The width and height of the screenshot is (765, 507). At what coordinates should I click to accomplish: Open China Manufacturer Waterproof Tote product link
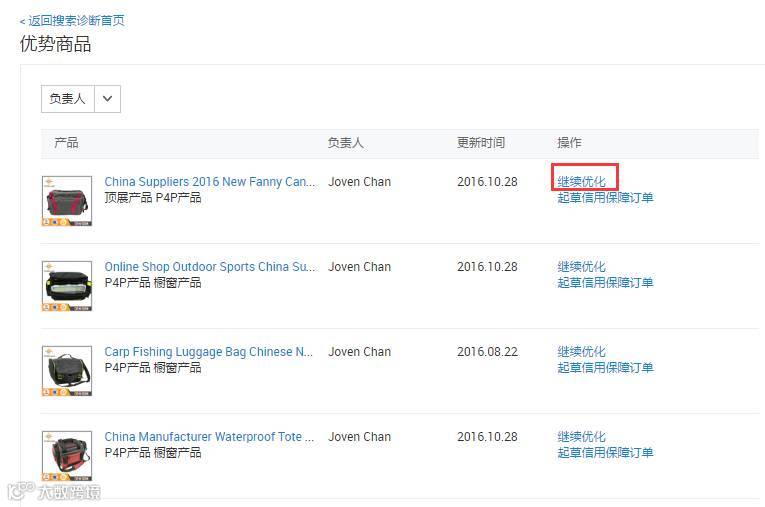tap(209, 436)
